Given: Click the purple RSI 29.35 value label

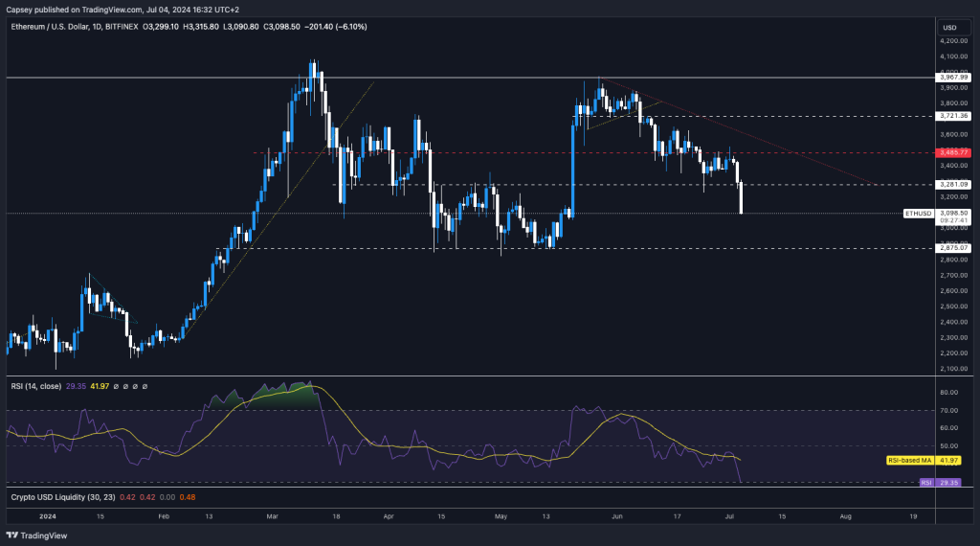Looking at the screenshot, I should point(938,483).
